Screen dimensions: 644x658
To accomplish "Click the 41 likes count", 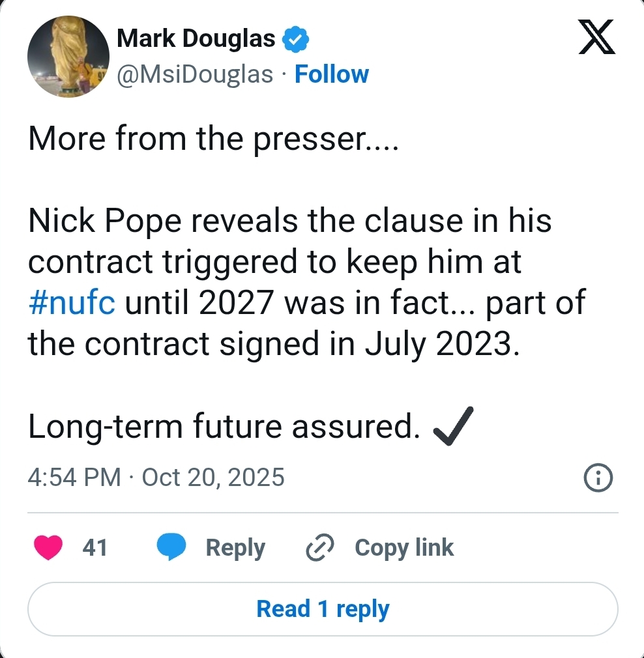I will tap(95, 547).
